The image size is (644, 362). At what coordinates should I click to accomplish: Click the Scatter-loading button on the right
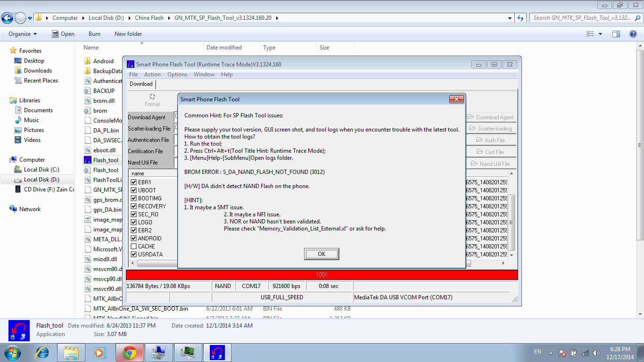(490, 129)
